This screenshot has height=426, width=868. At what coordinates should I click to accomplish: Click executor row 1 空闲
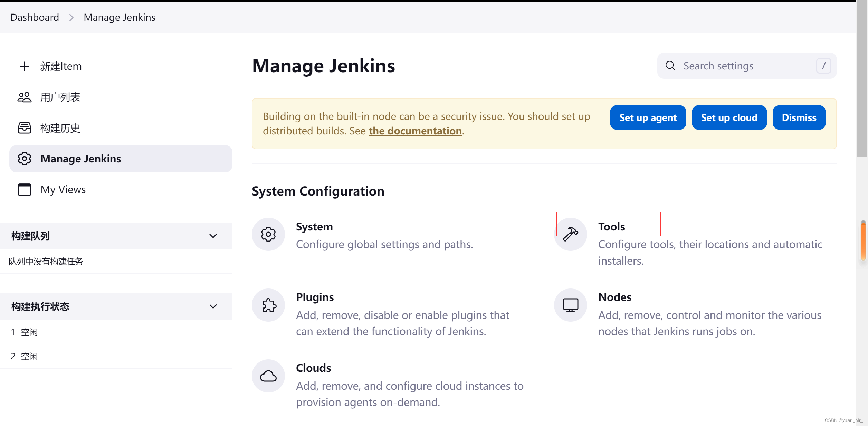[116, 332]
